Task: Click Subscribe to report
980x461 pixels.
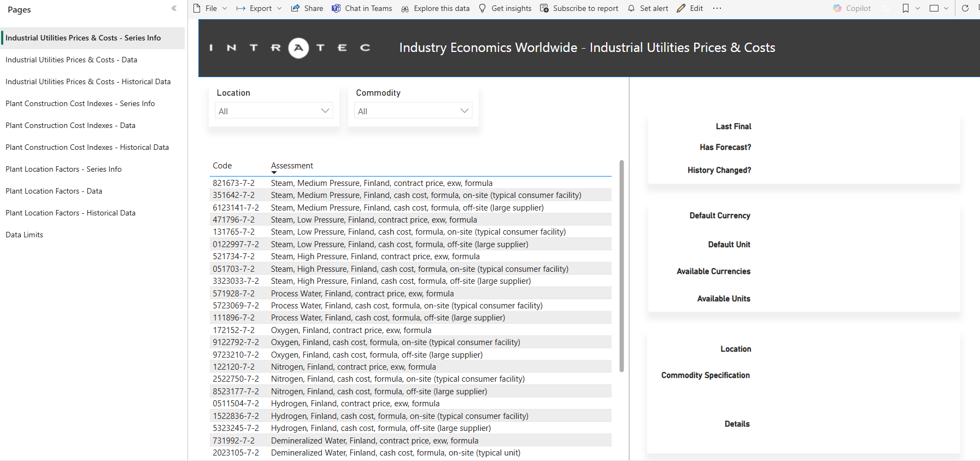Action: click(x=579, y=8)
